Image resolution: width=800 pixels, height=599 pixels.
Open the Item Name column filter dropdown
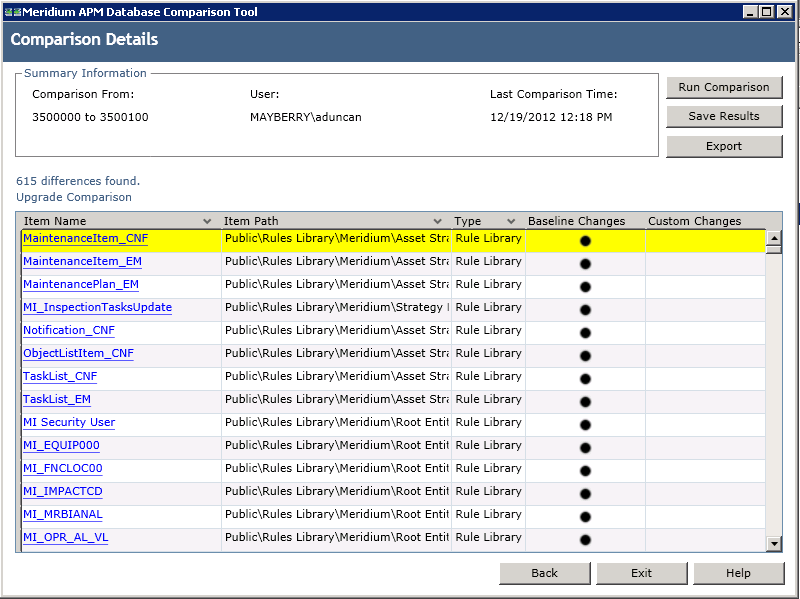pyautogui.click(x=207, y=221)
